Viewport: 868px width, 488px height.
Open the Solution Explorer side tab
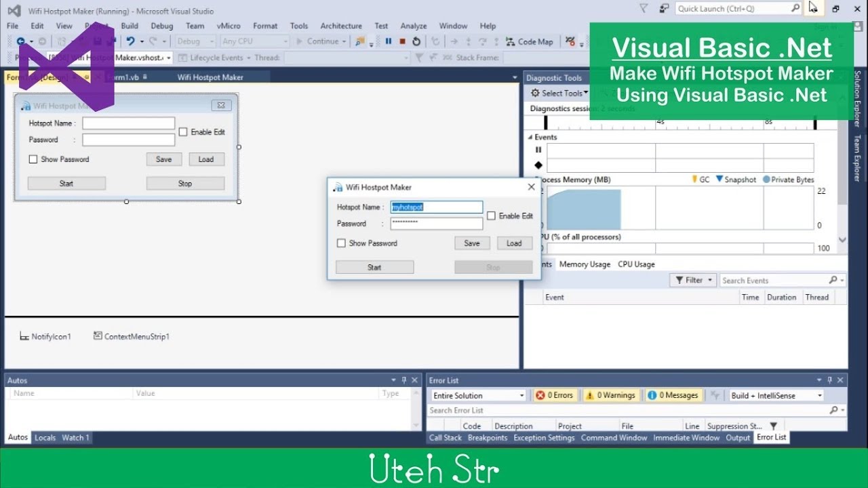(857, 98)
